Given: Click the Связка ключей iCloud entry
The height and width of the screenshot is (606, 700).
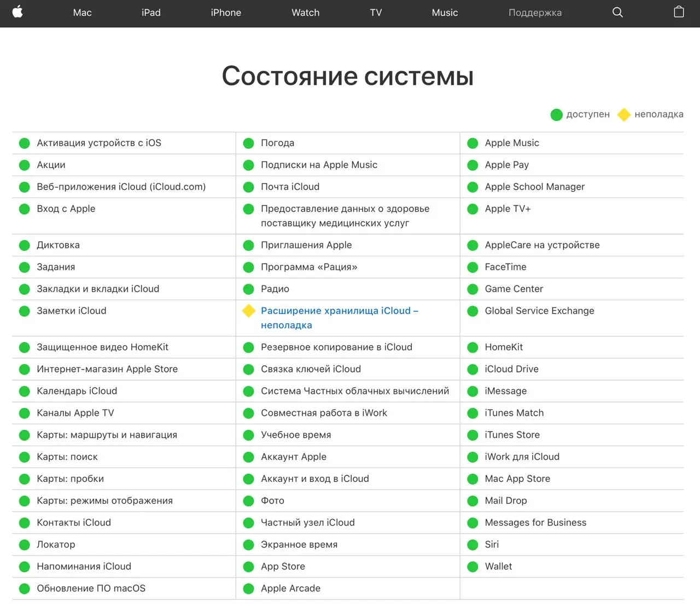Looking at the screenshot, I should click(x=311, y=369).
